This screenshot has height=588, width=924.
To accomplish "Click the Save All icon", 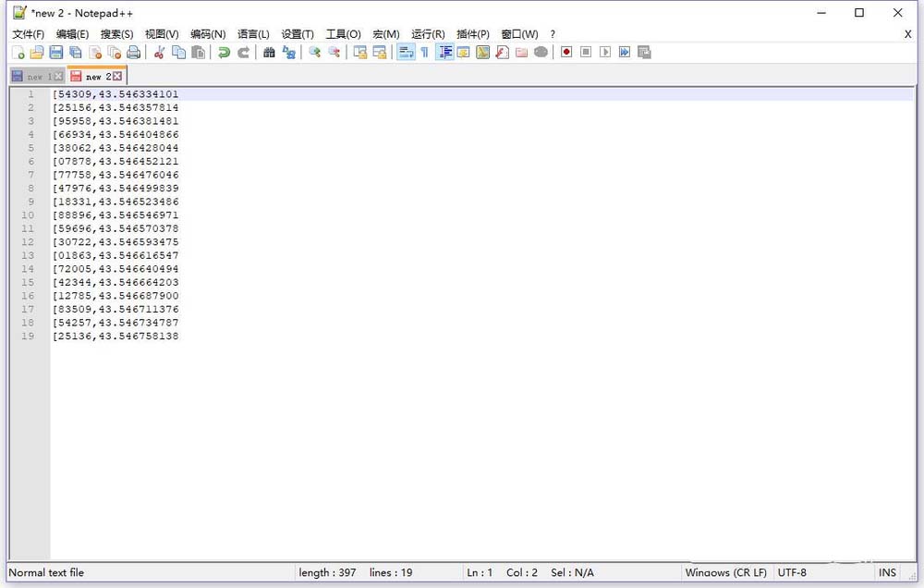I will point(76,53).
